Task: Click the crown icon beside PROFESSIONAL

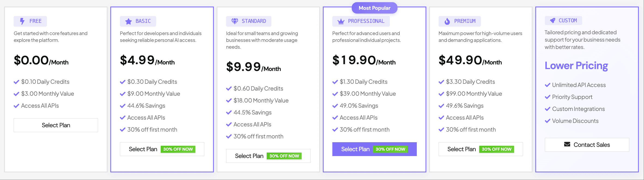Action: [x=341, y=21]
